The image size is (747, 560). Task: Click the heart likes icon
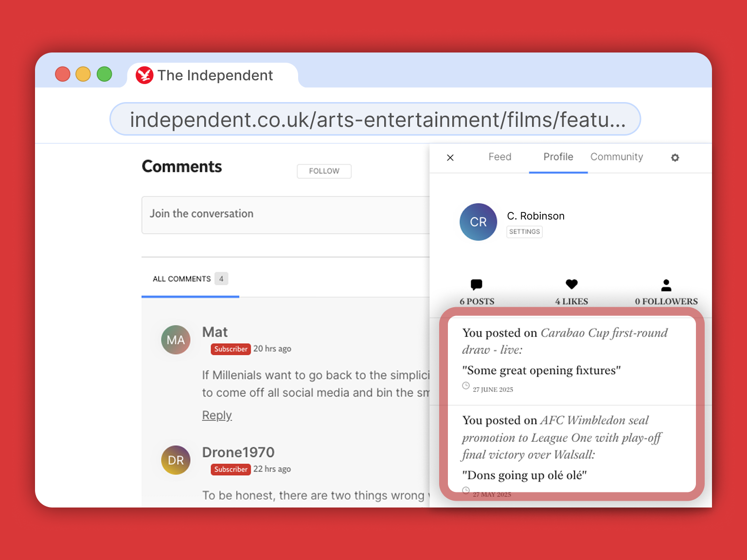(572, 284)
